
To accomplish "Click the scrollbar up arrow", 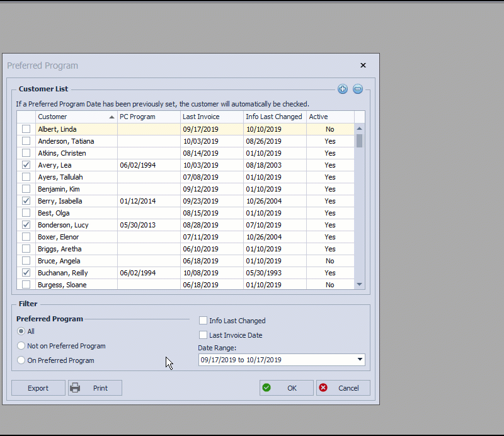I will (359, 129).
